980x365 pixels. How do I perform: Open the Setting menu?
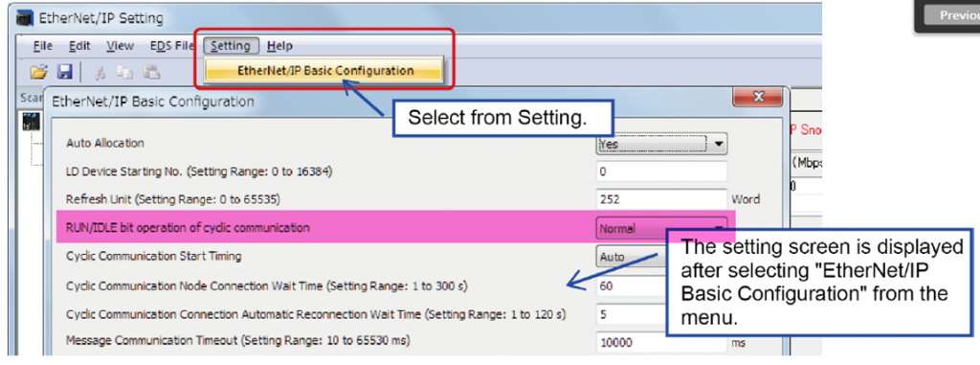pos(231,46)
